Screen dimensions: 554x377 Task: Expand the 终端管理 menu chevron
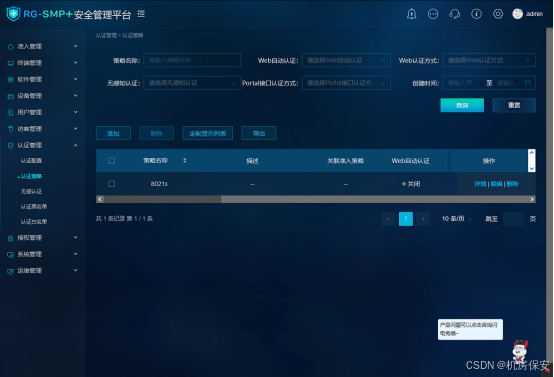click(x=76, y=63)
